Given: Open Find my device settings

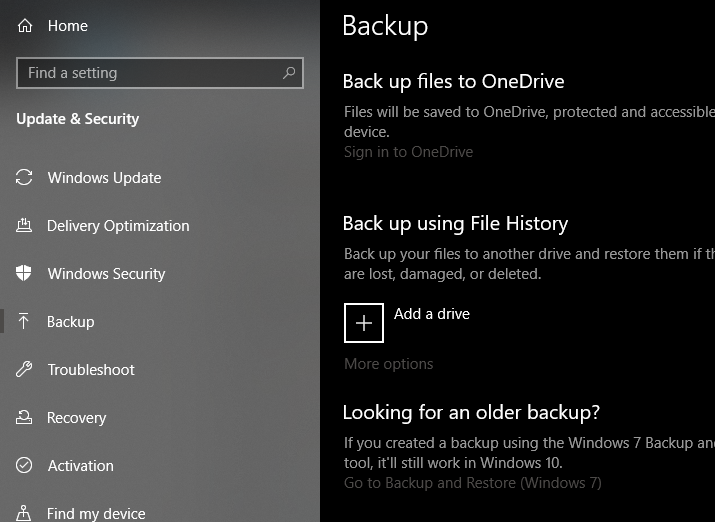Looking at the screenshot, I should point(96,513).
